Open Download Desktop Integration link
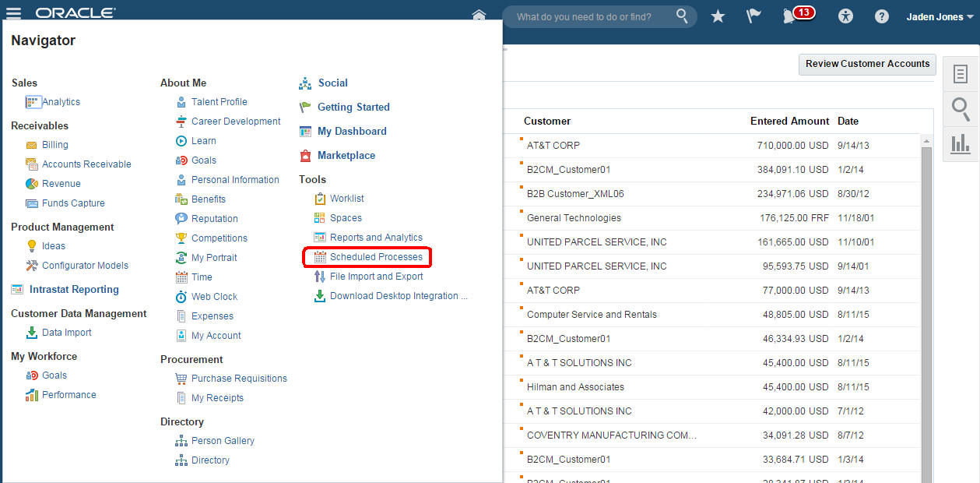Viewport: 980px width, 483px height. coord(399,296)
